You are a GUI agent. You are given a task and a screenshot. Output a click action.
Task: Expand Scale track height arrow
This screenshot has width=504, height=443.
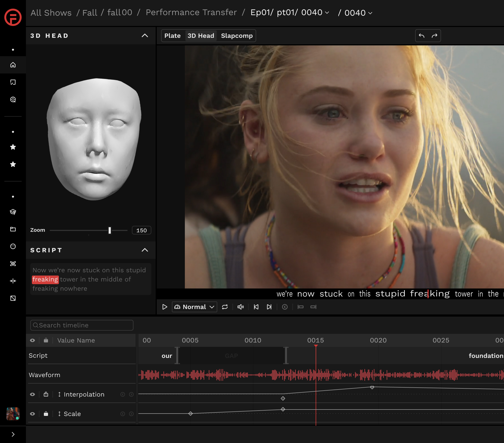coord(59,414)
